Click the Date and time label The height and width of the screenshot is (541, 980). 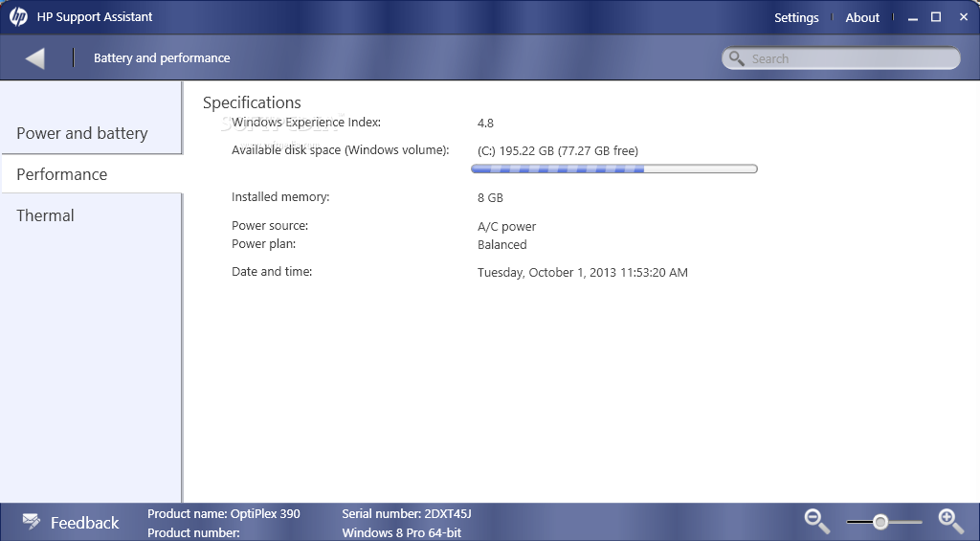[x=272, y=271]
